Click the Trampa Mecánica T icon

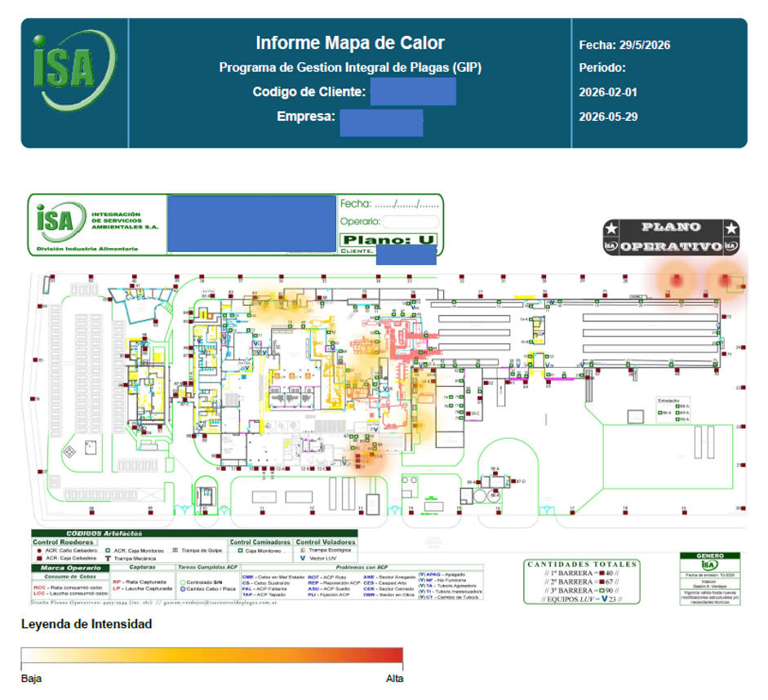click(107, 558)
